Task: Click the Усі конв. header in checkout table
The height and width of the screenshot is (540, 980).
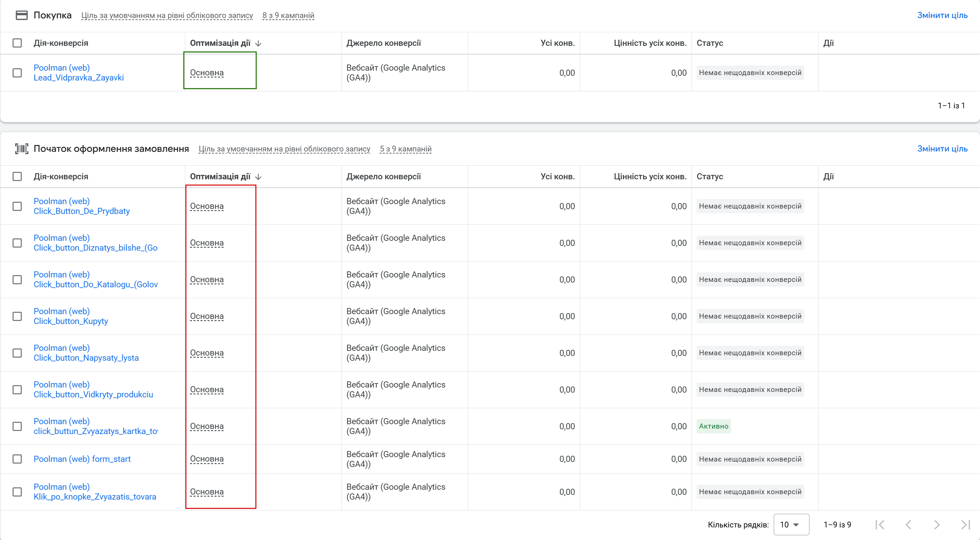Action: (x=557, y=177)
